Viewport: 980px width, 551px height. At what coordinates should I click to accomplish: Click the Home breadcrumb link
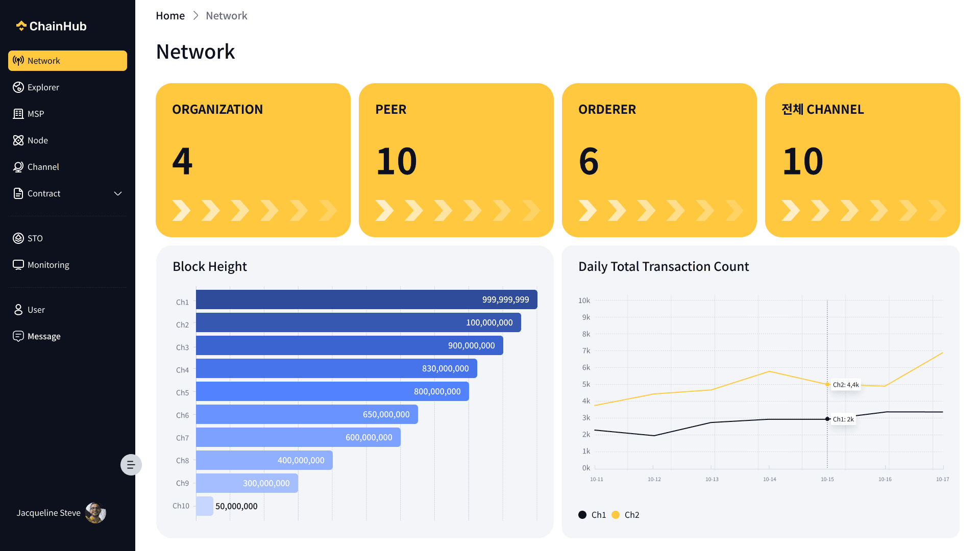point(170,16)
